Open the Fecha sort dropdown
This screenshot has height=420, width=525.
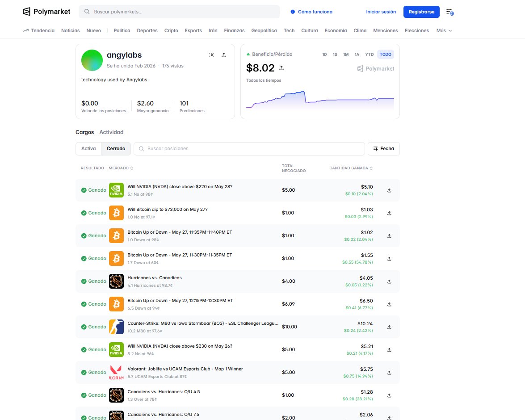click(x=384, y=149)
